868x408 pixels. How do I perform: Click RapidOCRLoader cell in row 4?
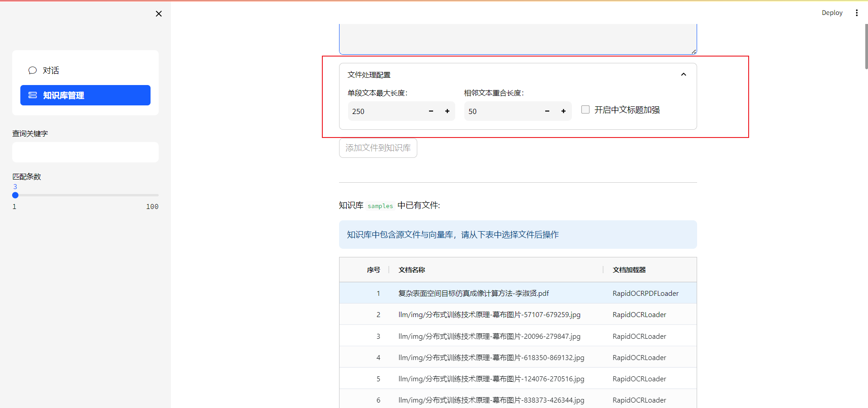tap(639, 357)
